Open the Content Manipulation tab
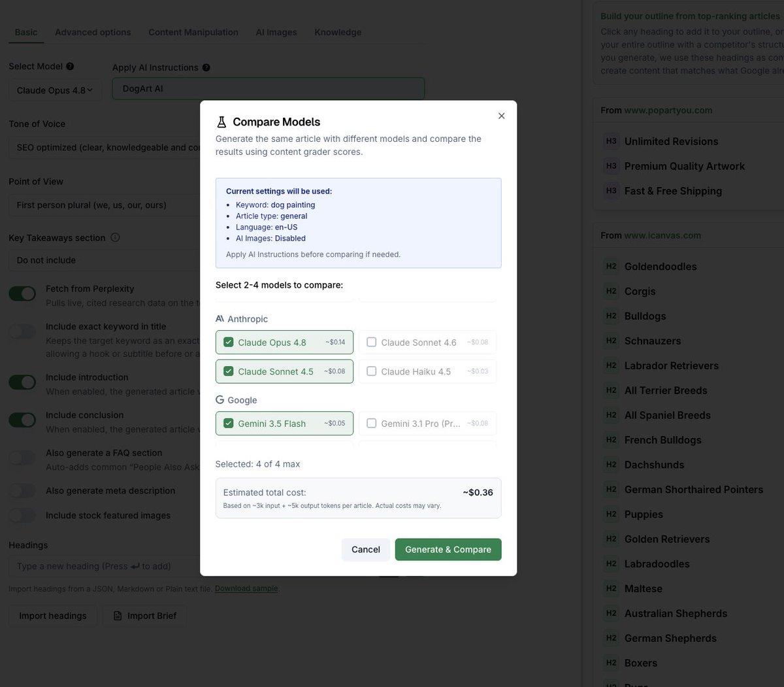The height and width of the screenshot is (687, 784). coord(193,32)
